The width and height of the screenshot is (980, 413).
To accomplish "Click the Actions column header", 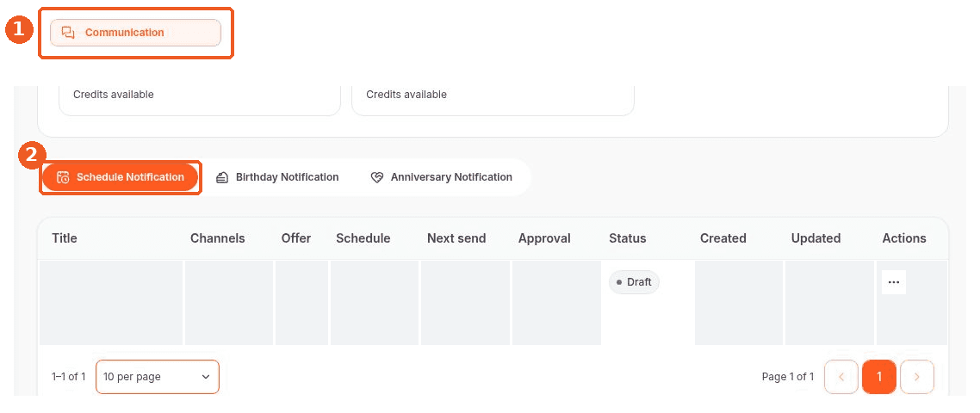I will 904,238.
